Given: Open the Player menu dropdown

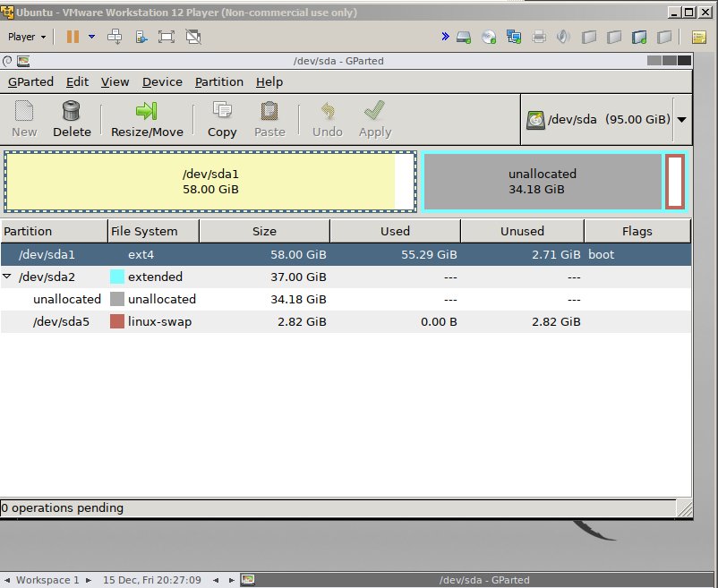Looking at the screenshot, I should pos(27,37).
